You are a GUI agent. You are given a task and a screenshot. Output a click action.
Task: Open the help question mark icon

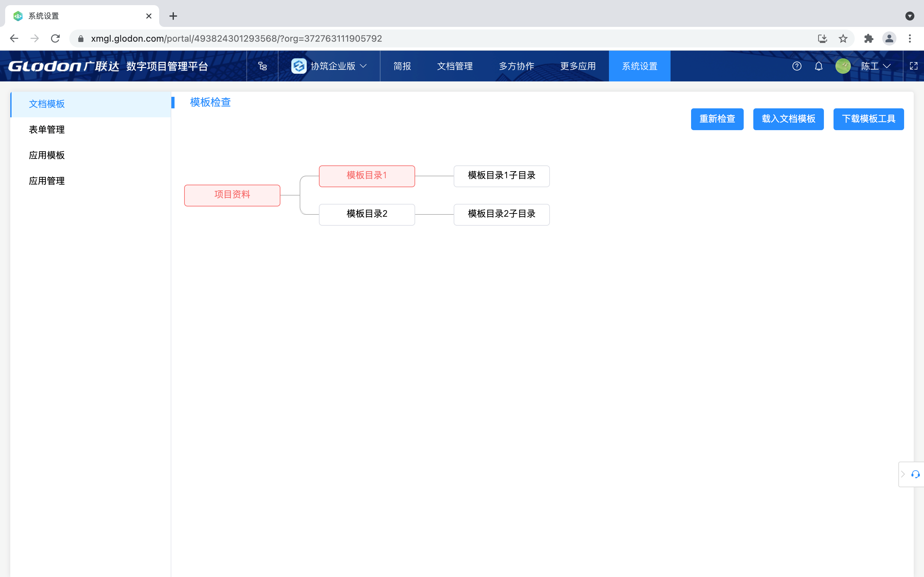[797, 66]
